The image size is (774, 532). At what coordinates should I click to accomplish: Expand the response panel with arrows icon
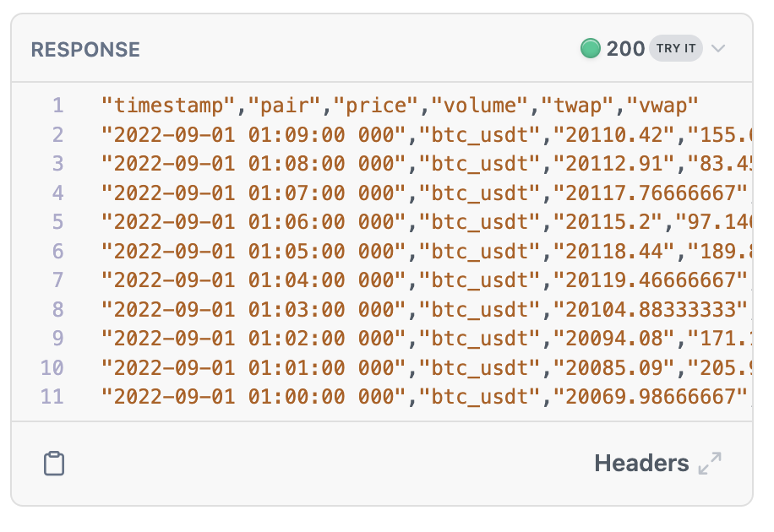tap(710, 464)
